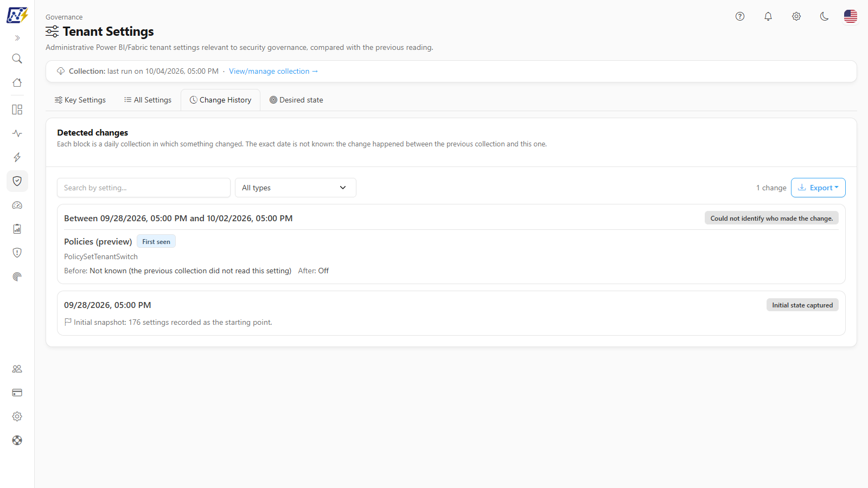Change language via US flag
The height and width of the screenshot is (488, 868).
pos(851,16)
